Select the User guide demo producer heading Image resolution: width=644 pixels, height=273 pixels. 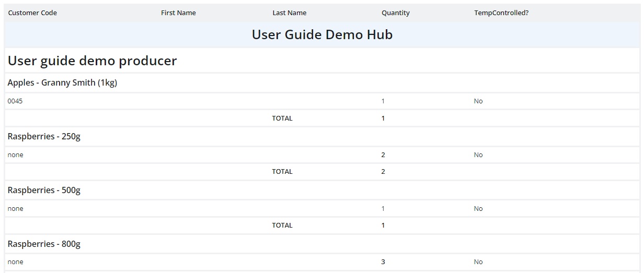[x=93, y=61]
